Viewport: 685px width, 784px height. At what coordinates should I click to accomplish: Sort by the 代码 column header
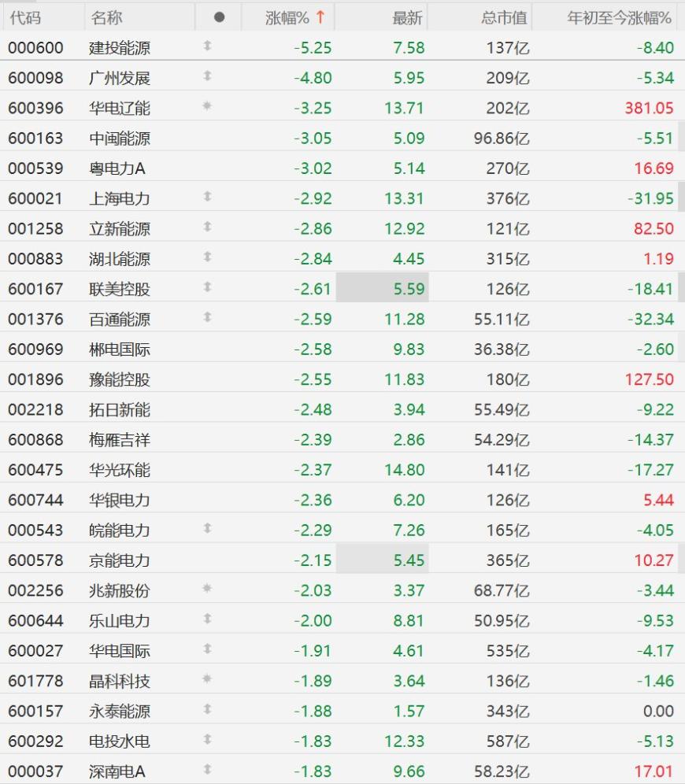[x=24, y=18]
